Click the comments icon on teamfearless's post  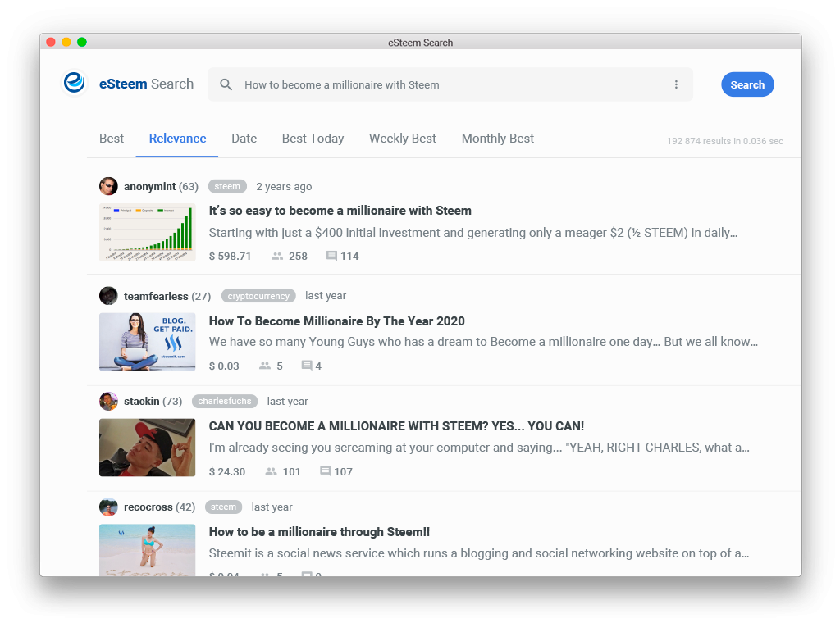click(x=306, y=366)
